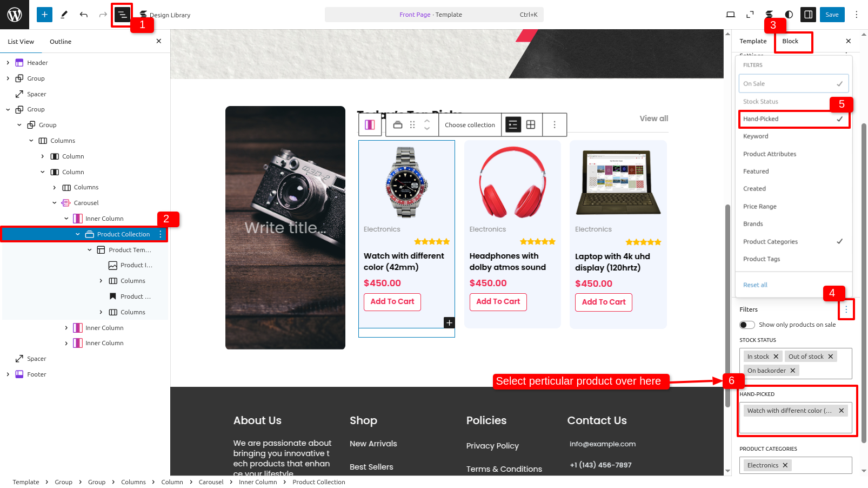Check the Hand-Picked filter option
The width and height of the screenshot is (868, 488).
tap(794, 119)
